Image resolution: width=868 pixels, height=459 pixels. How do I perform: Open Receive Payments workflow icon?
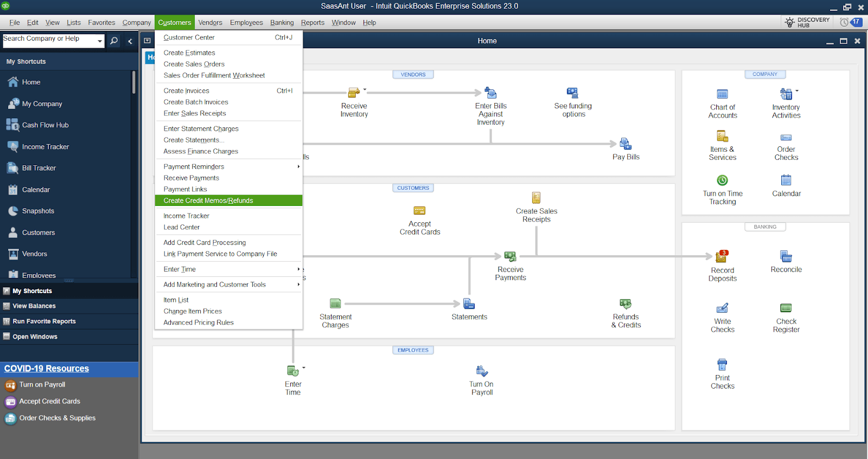coord(510,256)
